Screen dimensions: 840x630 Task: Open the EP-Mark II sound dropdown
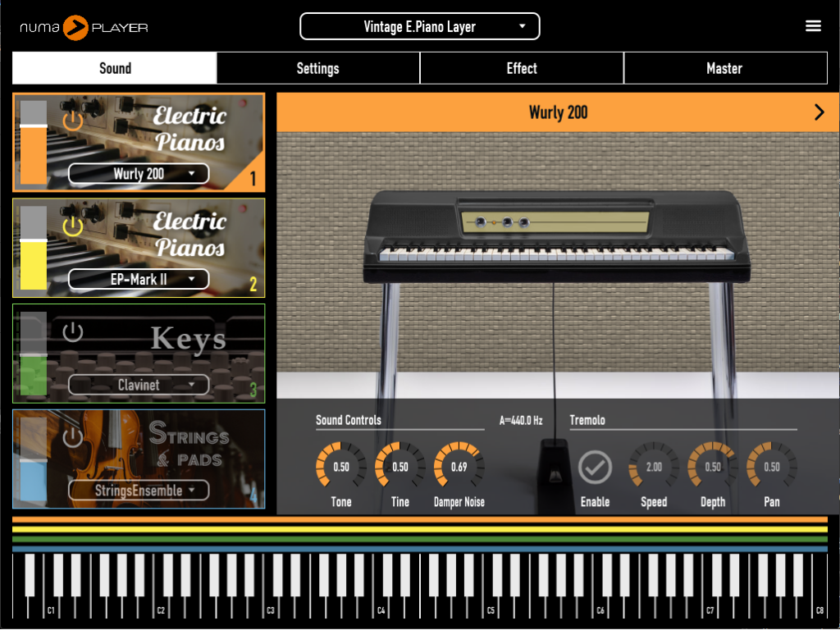coord(139,279)
